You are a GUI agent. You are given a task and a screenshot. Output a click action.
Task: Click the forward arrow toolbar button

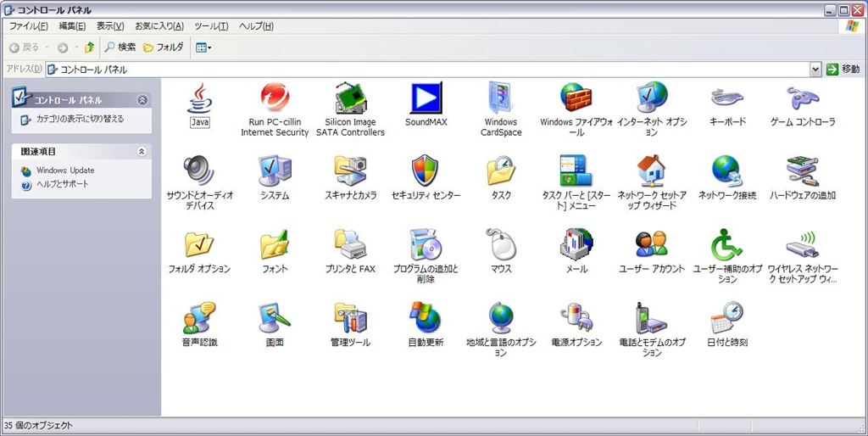(63, 48)
